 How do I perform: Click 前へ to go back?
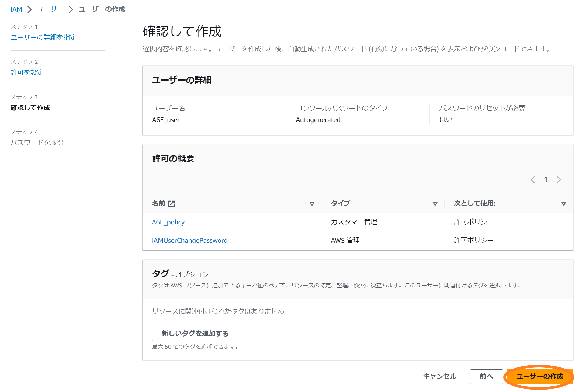point(486,376)
